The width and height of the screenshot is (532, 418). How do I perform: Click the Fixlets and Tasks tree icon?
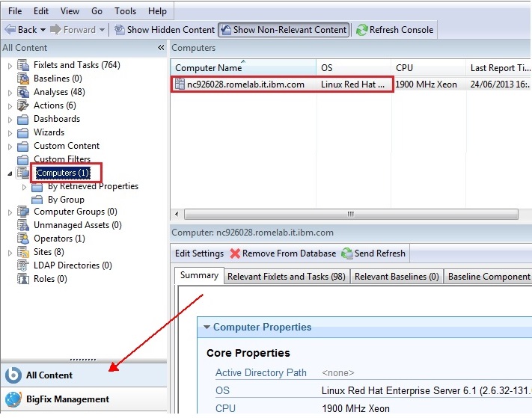tap(23, 65)
